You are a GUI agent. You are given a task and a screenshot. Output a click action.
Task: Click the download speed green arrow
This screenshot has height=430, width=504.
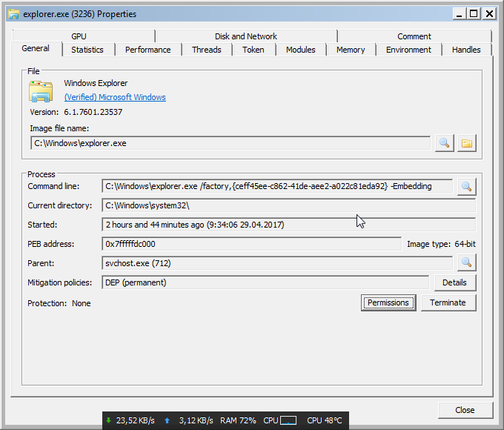click(x=109, y=420)
